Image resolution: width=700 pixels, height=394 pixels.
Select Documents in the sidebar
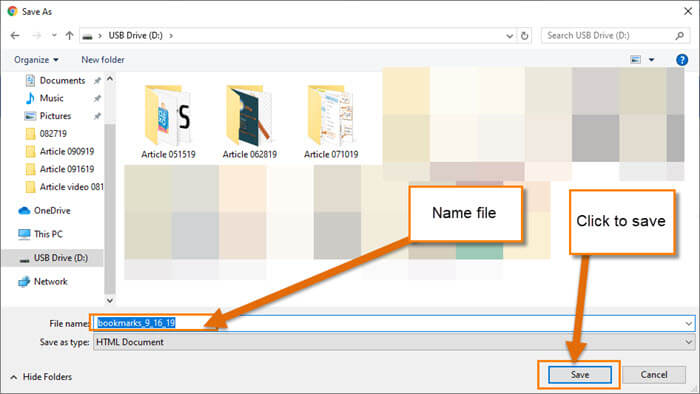pyautogui.click(x=62, y=80)
